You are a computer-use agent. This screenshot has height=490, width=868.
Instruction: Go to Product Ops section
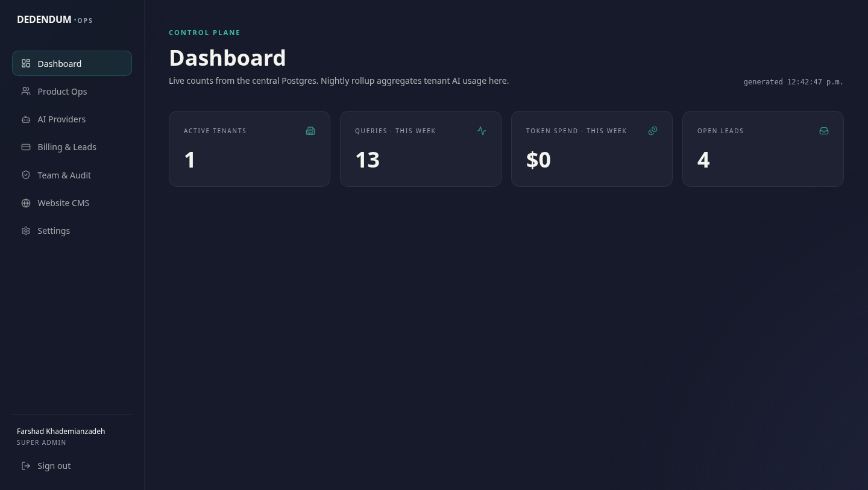(72, 91)
